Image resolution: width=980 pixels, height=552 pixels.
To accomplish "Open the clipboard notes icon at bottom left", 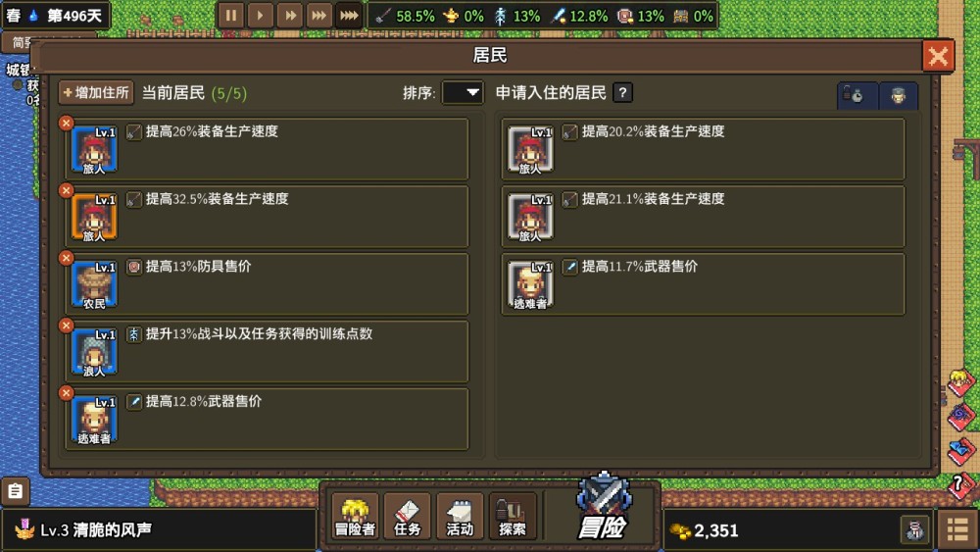I will click(x=15, y=491).
